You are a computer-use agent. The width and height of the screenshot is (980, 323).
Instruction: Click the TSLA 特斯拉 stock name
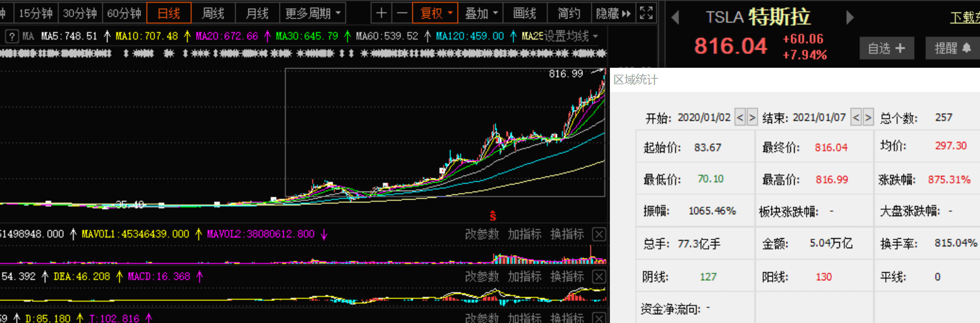758,17
